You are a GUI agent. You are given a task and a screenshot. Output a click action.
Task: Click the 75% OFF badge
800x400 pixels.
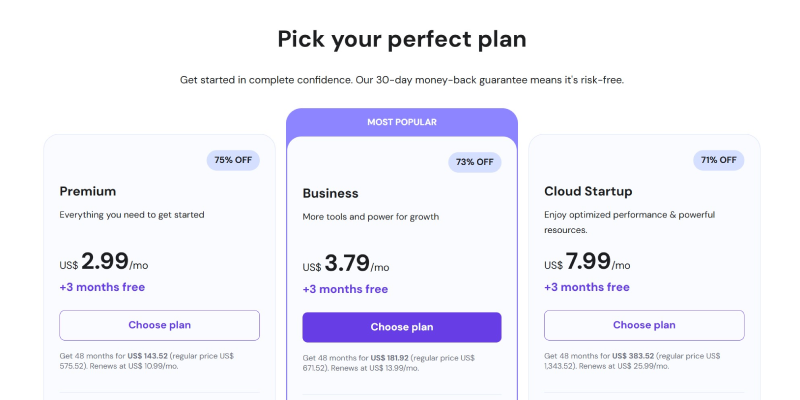tap(232, 160)
